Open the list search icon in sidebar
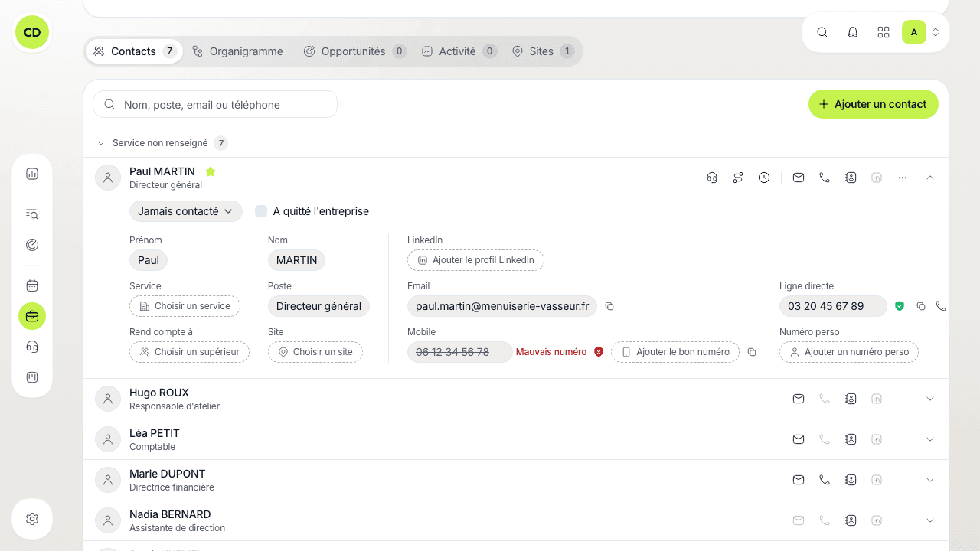This screenshot has width=980, height=551. coord(32,214)
